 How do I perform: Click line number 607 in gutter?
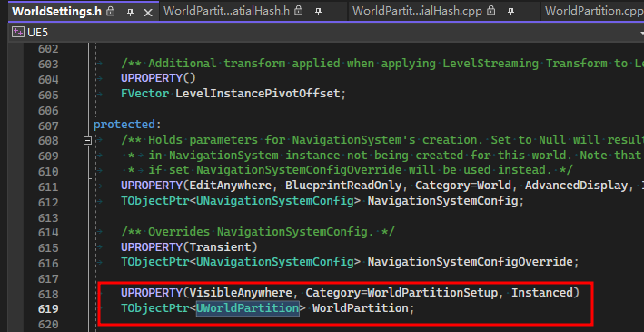pos(48,126)
